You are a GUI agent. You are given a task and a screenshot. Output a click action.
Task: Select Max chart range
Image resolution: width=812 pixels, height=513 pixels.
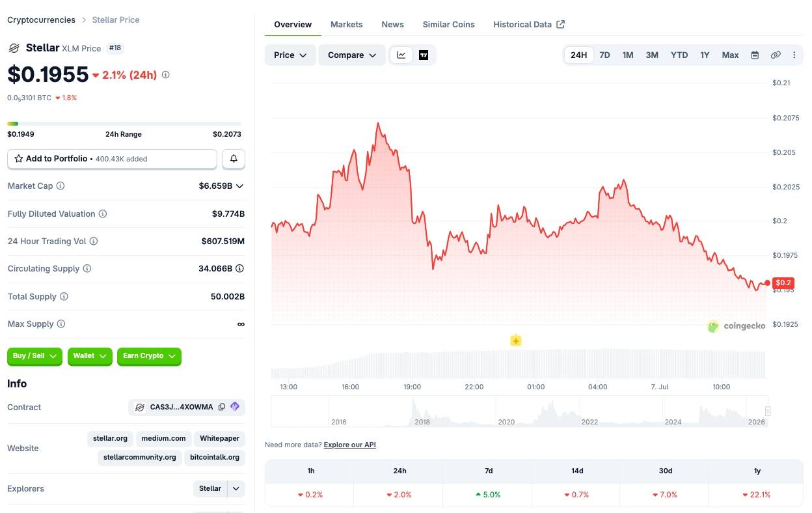click(x=730, y=55)
